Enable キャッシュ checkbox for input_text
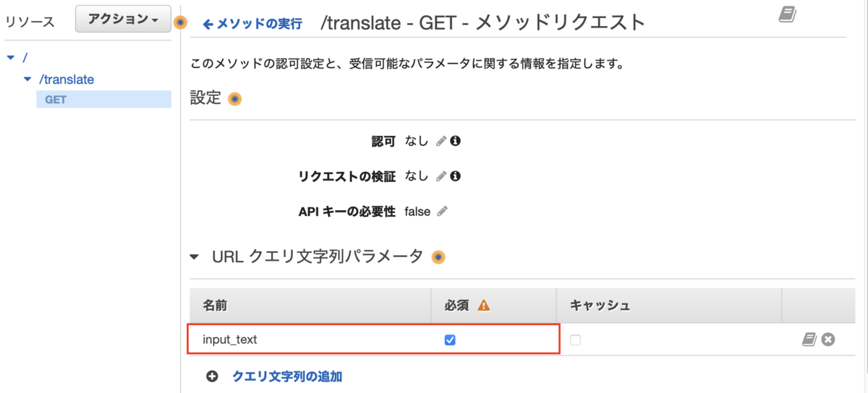The width and height of the screenshot is (868, 393). pyautogui.click(x=575, y=340)
